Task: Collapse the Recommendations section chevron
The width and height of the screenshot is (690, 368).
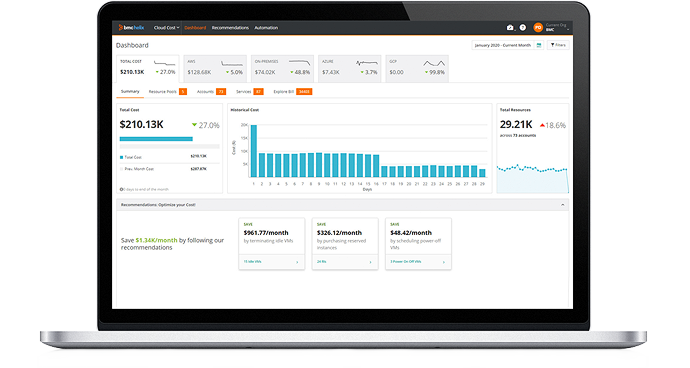Action: tap(562, 205)
